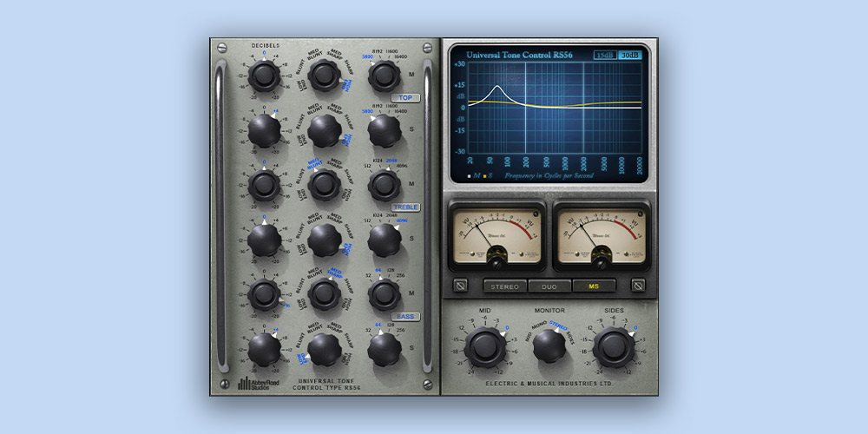Click the 4096 label on Treble M frequency
This screenshot has height=434, width=868.
click(402, 166)
